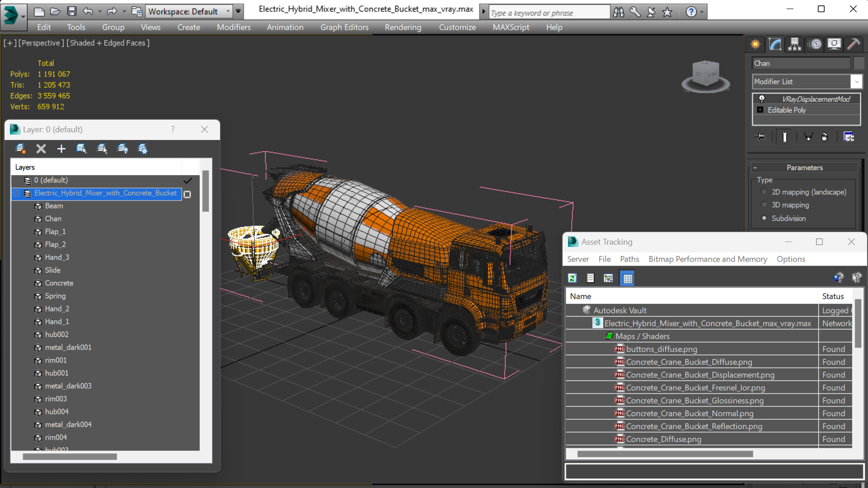Screen dimensions: 868x488
Task: Switch to the Utilities hammer tab
Action: [854, 44]
